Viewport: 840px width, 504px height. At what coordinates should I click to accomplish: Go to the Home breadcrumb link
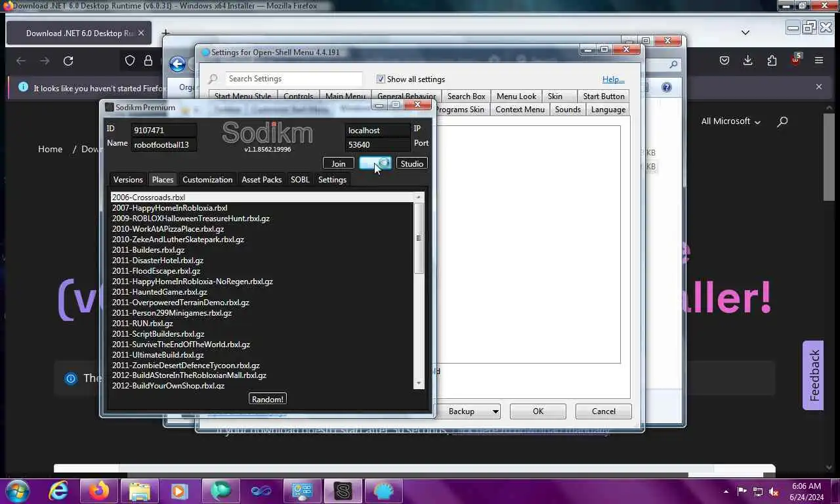click(50, 149)
